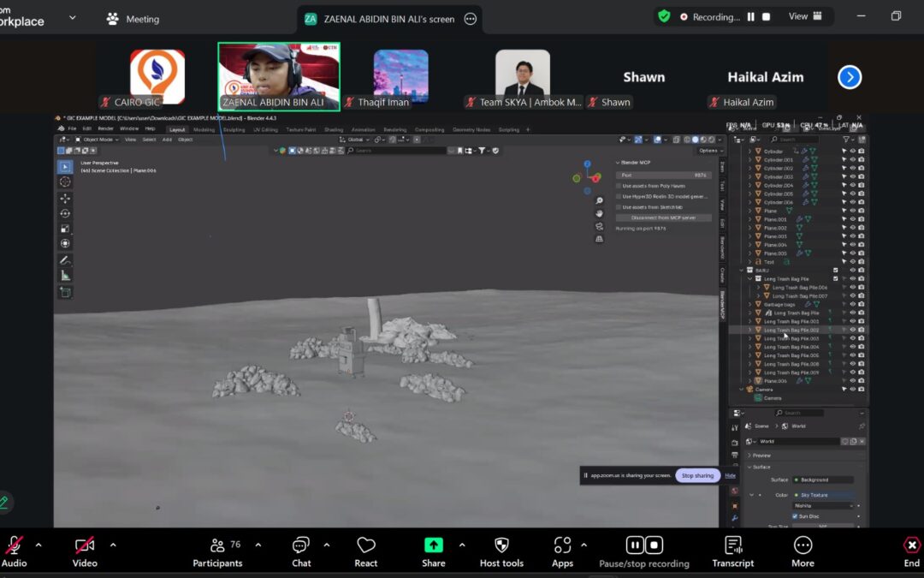This screenshot has height=578, width=924.
Task: Select the Measure tool
Action: [x=65, y=275]
